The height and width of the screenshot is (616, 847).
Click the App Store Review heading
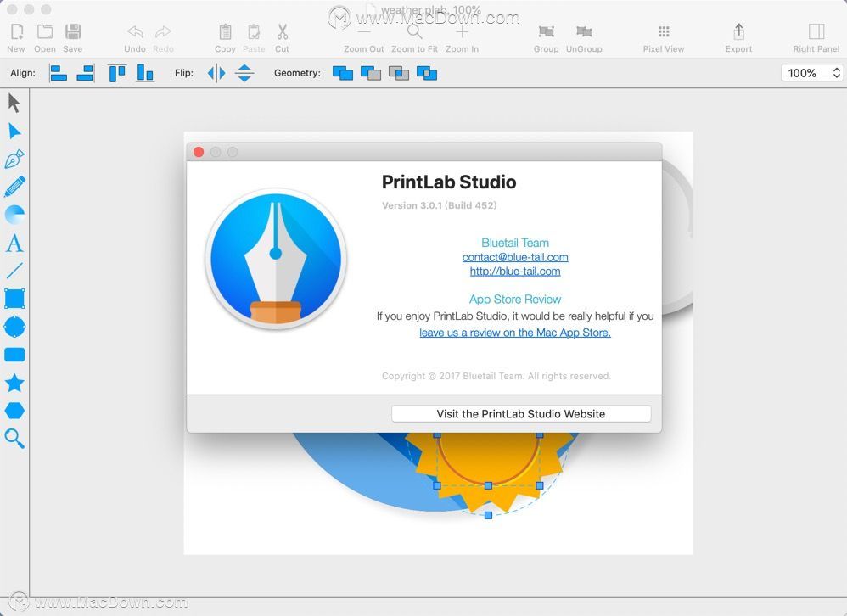(x=515, y=300)
